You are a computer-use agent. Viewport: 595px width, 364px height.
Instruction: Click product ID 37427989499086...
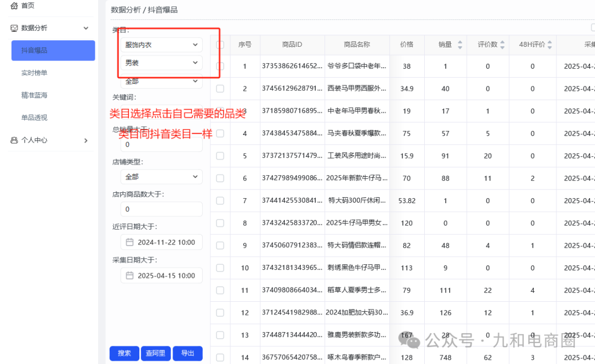292,178
